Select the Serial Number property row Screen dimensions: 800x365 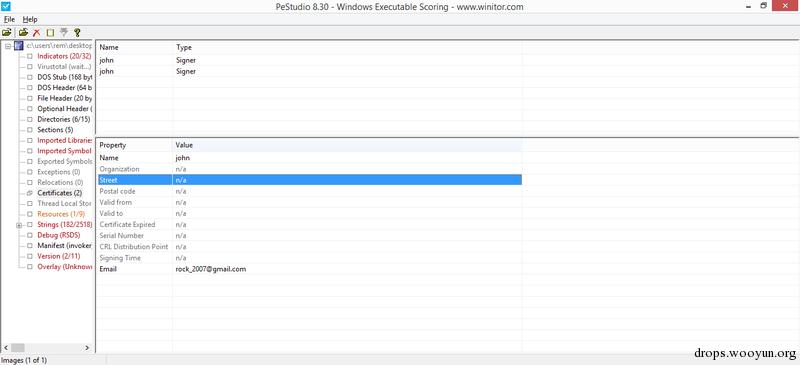tap(309, 236)
